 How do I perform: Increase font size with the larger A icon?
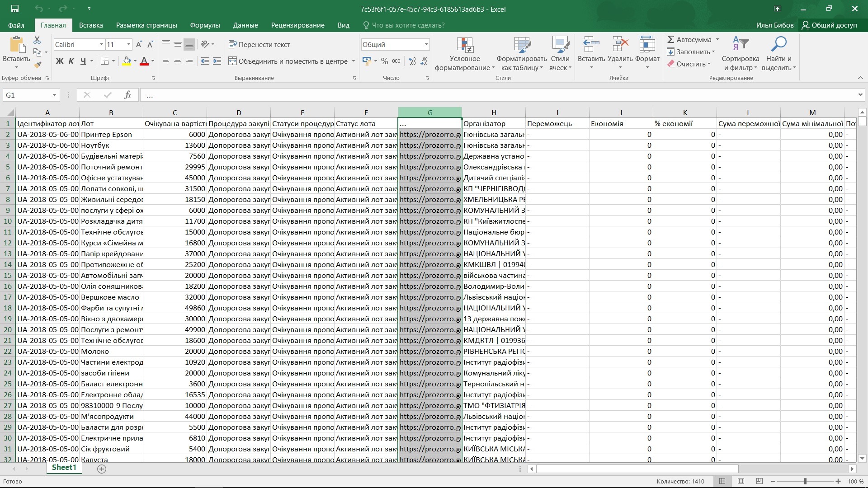point(139,44)
